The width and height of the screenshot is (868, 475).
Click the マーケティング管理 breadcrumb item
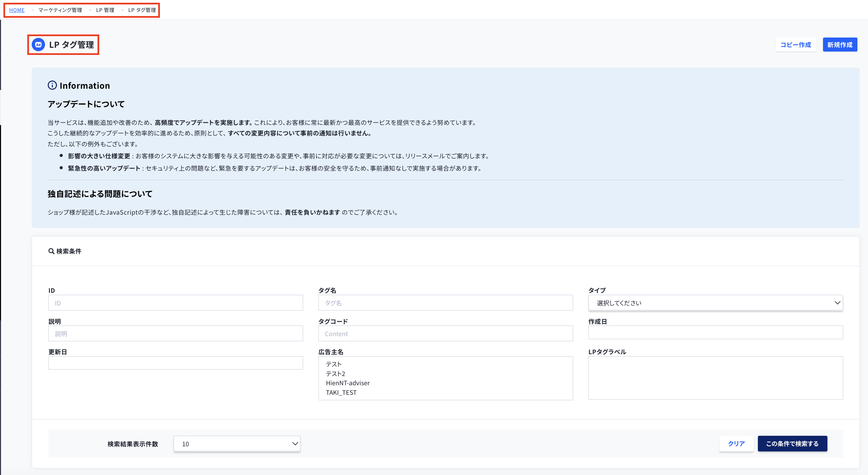point(60,10)
